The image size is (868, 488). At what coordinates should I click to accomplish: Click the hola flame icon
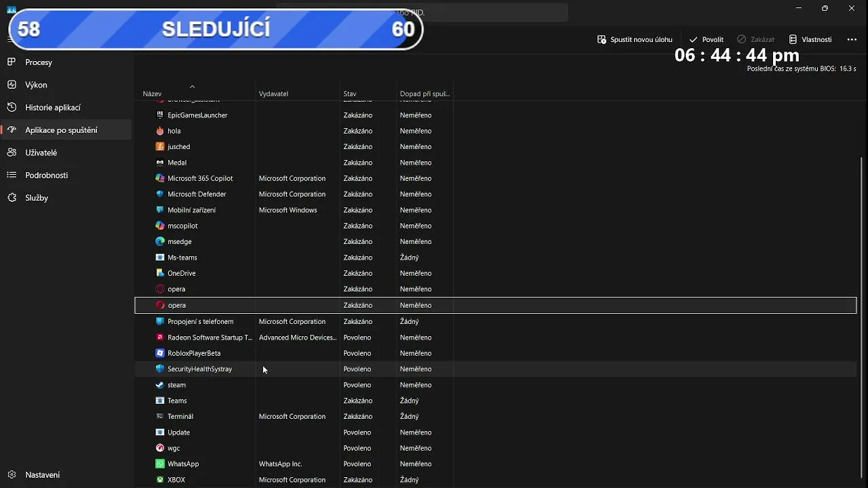coord(160,131)
